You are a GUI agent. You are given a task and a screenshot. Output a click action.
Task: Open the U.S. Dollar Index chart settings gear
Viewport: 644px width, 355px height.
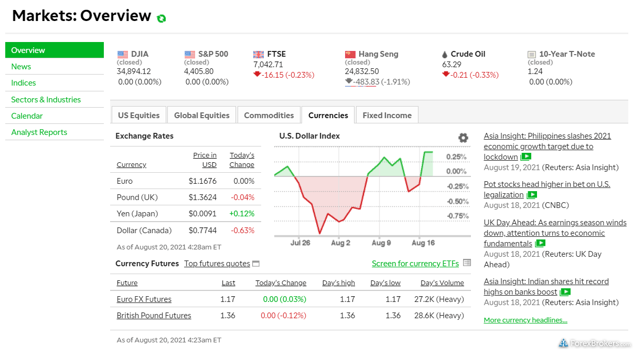[x=463, y=138]
